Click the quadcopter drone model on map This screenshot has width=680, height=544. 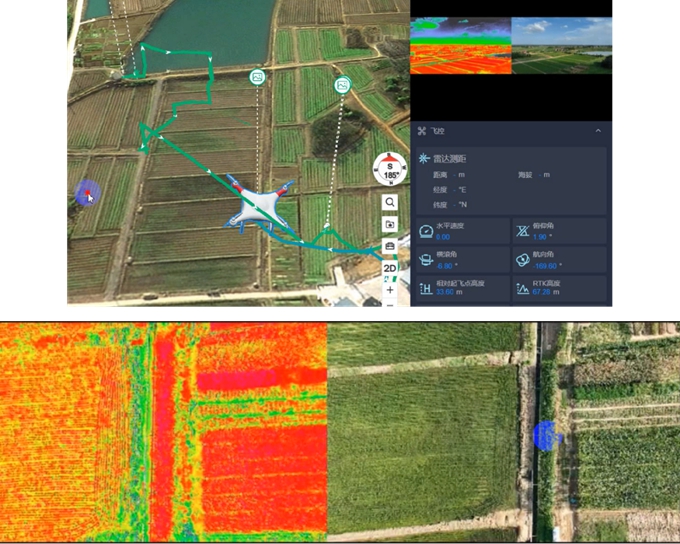pyautogui.click(x=259, y=205)
